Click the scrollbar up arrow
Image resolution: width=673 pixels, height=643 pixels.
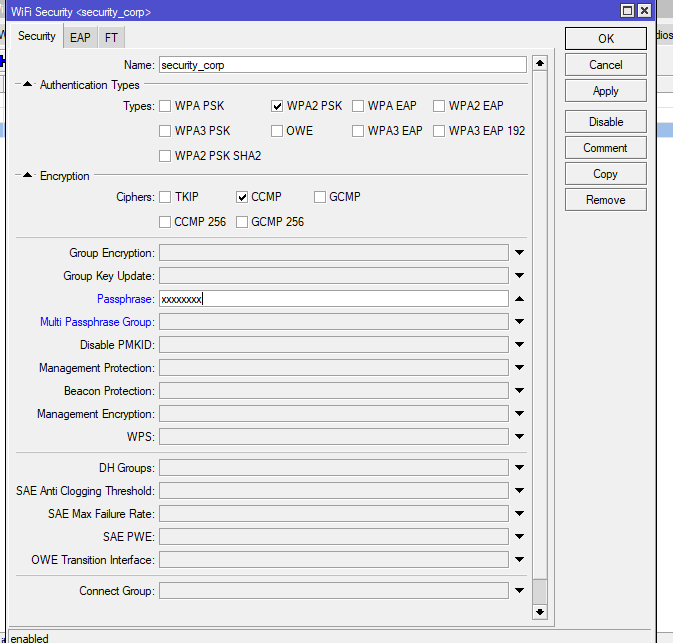coord(540,63)
